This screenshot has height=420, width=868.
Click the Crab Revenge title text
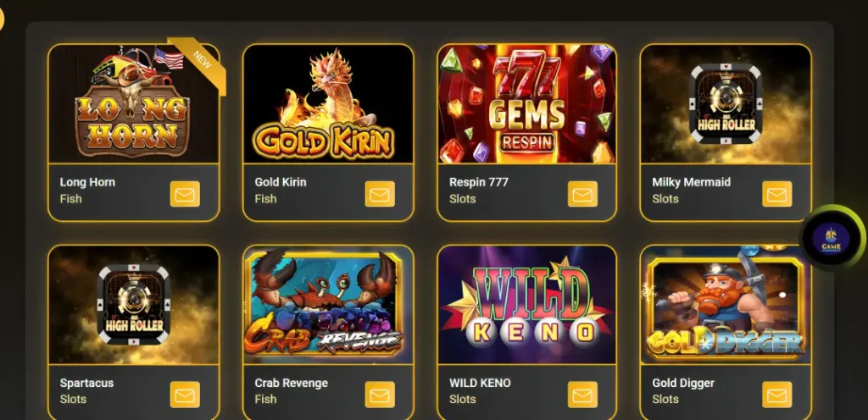click(292, 383)
